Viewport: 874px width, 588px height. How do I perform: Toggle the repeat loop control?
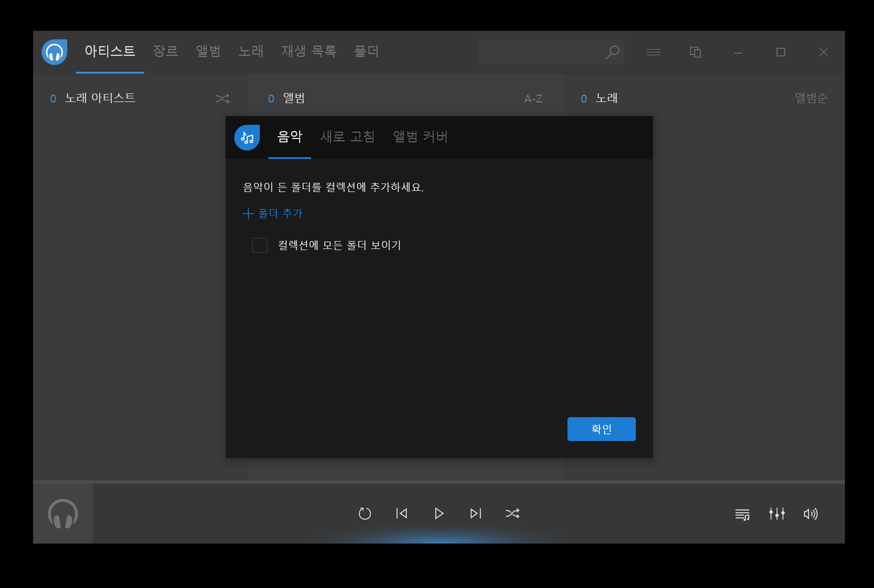click(365, 513)
